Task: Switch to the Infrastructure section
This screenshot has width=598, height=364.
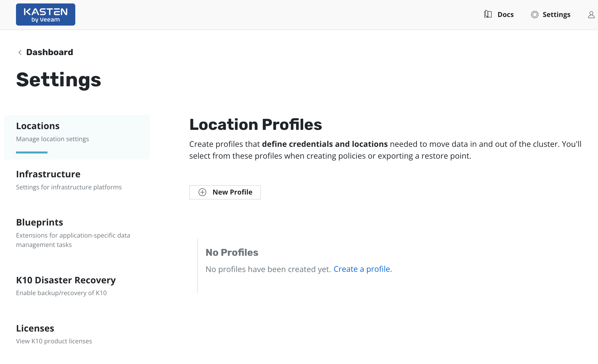Action: 48,174
